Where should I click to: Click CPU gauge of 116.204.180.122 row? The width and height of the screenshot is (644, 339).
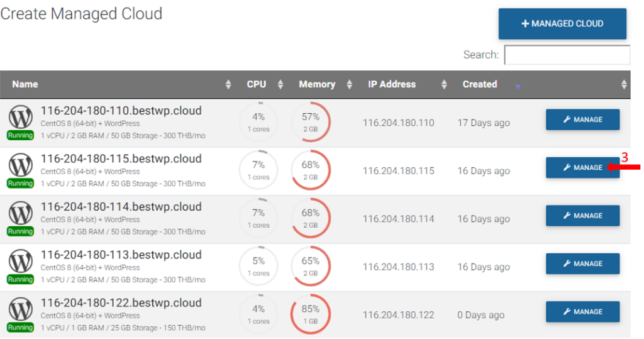[x=258, y=314]
